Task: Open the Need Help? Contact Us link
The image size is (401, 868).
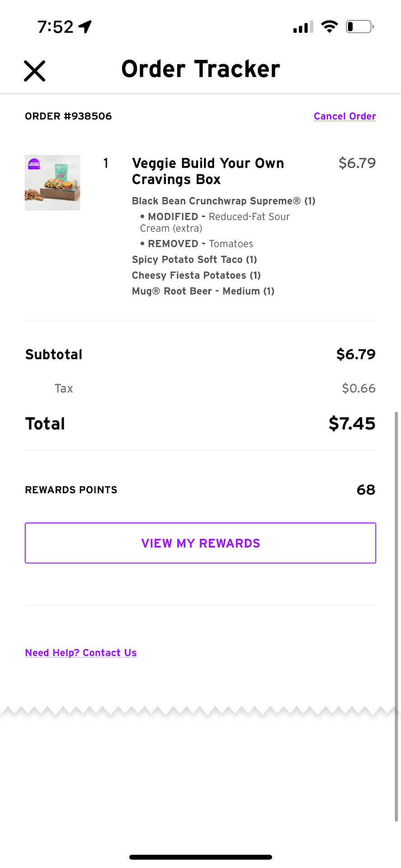Action: tap(81, 653)
